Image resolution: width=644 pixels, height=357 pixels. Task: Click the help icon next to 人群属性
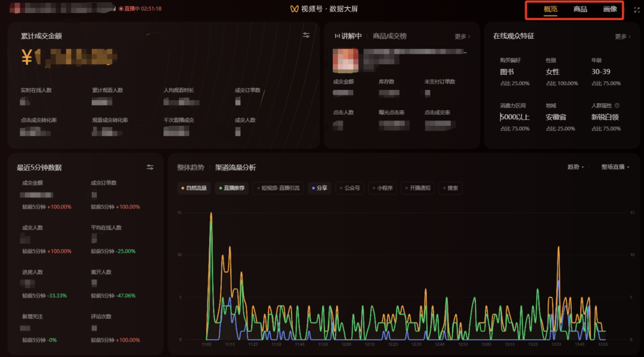[617, 105]
